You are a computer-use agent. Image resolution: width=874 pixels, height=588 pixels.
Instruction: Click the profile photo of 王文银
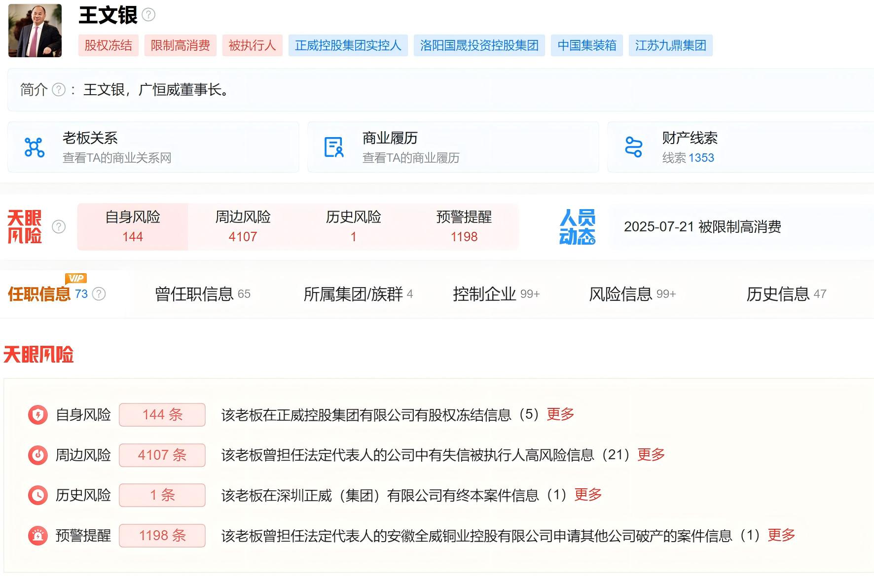[35, 31]
